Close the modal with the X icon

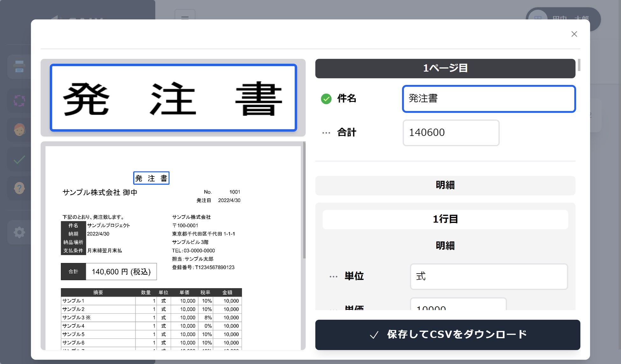574,34
